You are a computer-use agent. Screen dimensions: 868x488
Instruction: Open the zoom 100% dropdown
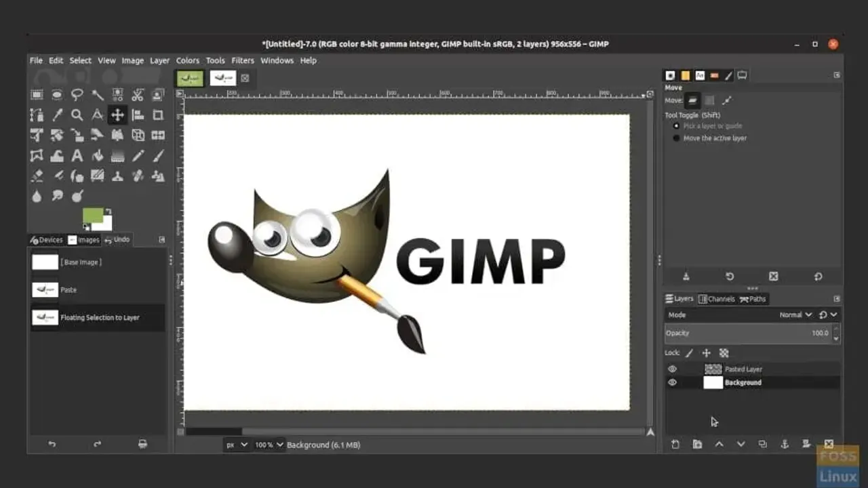[269, 445]
